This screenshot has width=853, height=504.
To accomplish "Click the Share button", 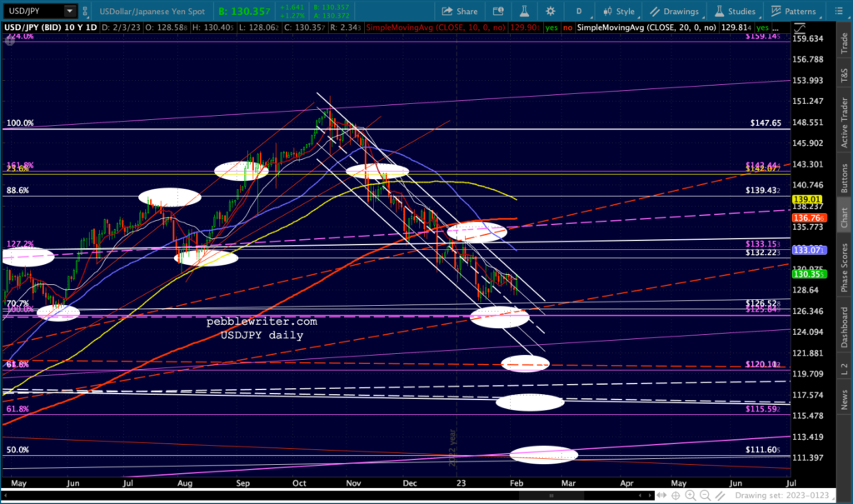I will pyautogui.click(x=459, y=12).
